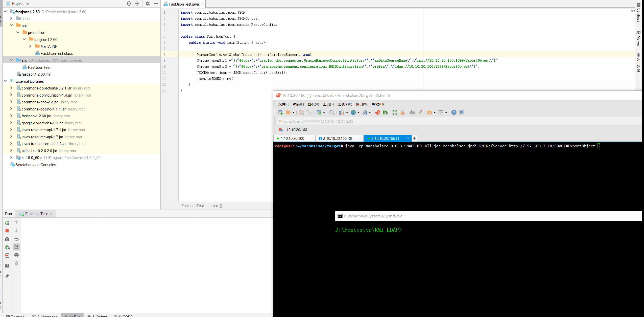
Task: Stop the running FastJsonTest process
Action: 7,231
